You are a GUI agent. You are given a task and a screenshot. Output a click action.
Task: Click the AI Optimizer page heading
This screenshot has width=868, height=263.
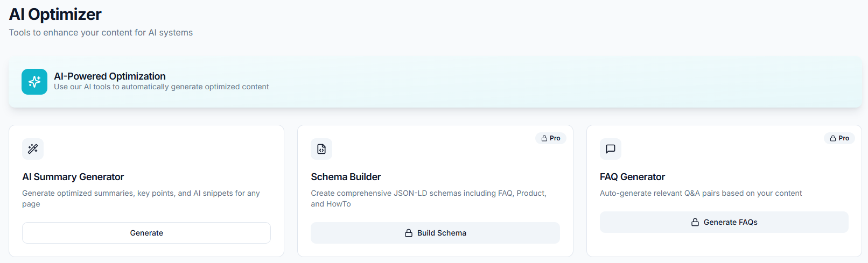[x=55, y=15]
